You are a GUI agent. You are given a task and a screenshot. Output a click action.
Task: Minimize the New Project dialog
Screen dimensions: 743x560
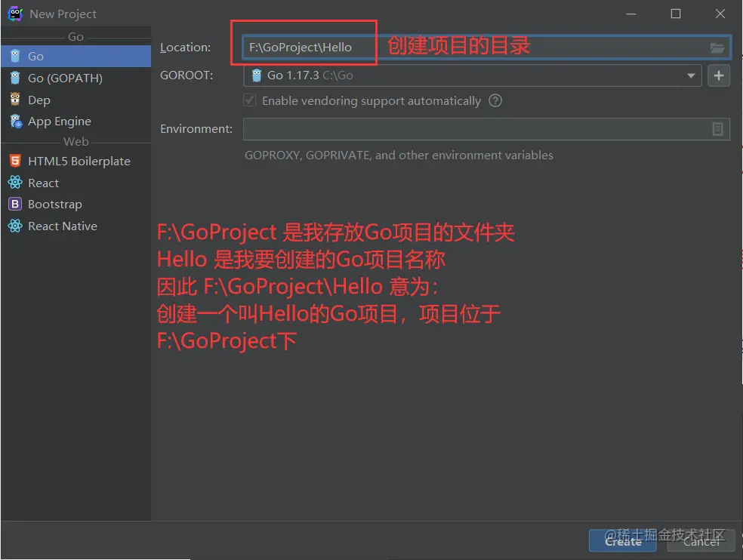pyautogui.click(x=631, y=14)
